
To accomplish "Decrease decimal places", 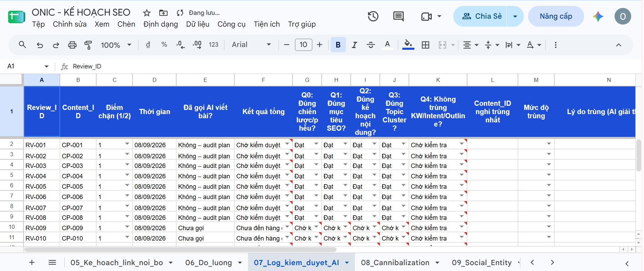I will point(180,45).
